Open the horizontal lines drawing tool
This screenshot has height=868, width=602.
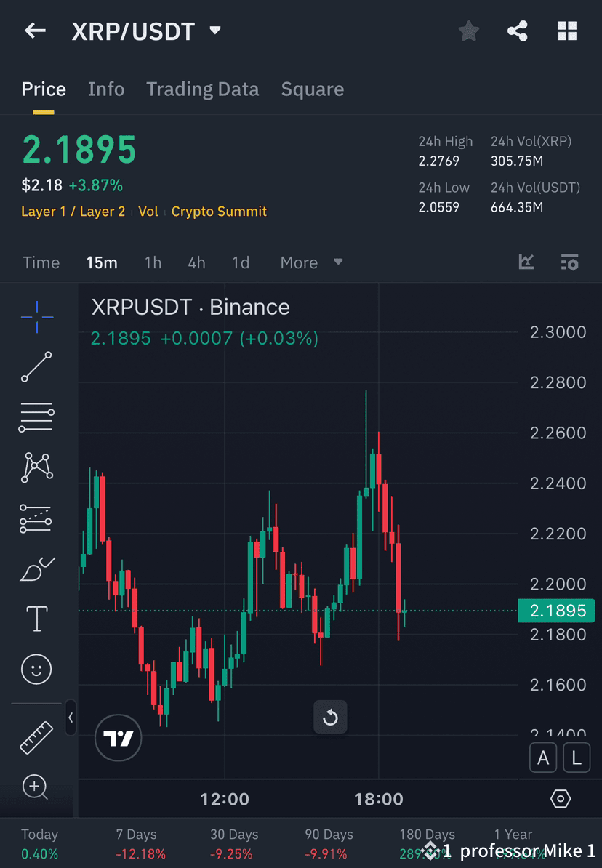[36, 417]
